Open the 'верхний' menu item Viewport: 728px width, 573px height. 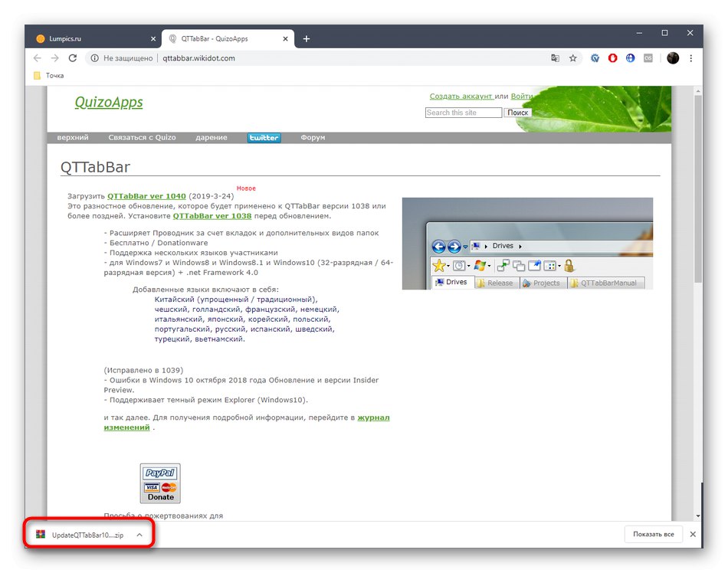click(x=73, y=137)
